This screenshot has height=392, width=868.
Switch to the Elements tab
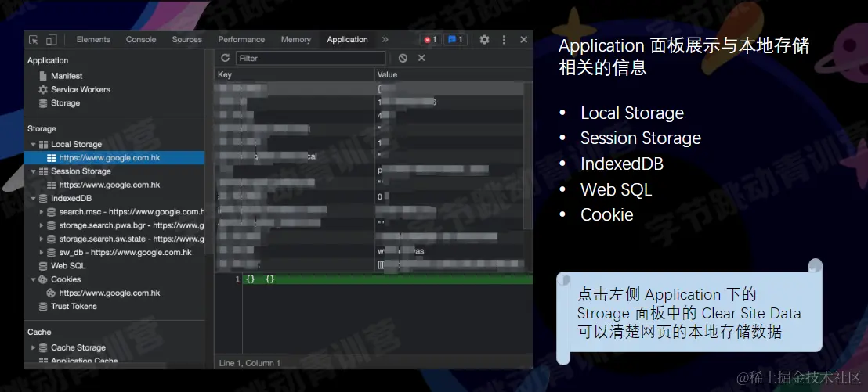tap(93, 40)
